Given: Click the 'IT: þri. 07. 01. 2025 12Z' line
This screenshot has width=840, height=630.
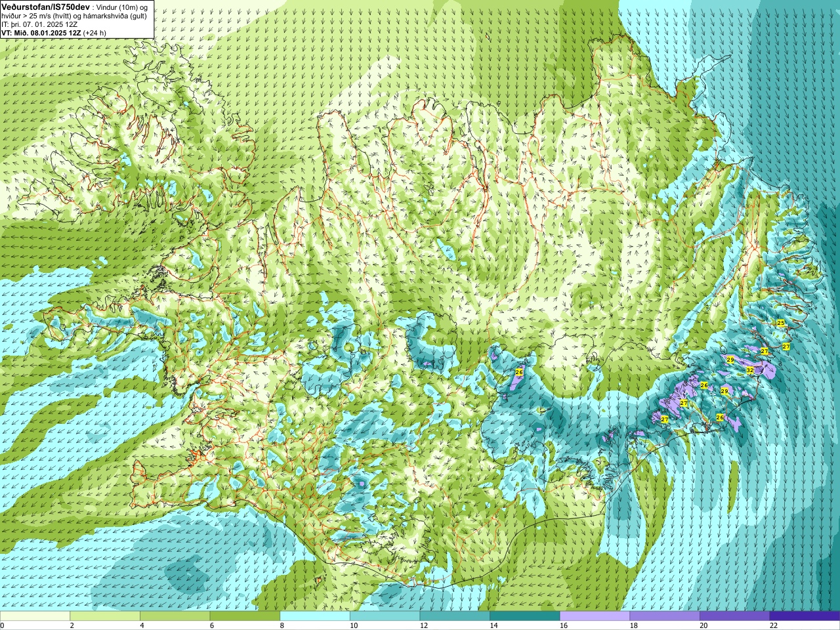Looking at the screenshot, I should point(39,24).
